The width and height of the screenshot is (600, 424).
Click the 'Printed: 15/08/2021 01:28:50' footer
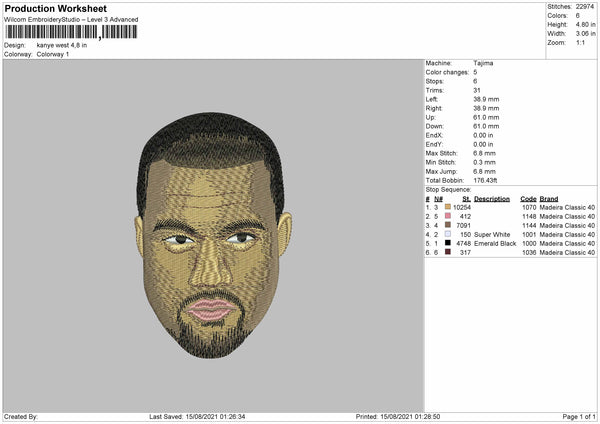[x=398, y=417]
